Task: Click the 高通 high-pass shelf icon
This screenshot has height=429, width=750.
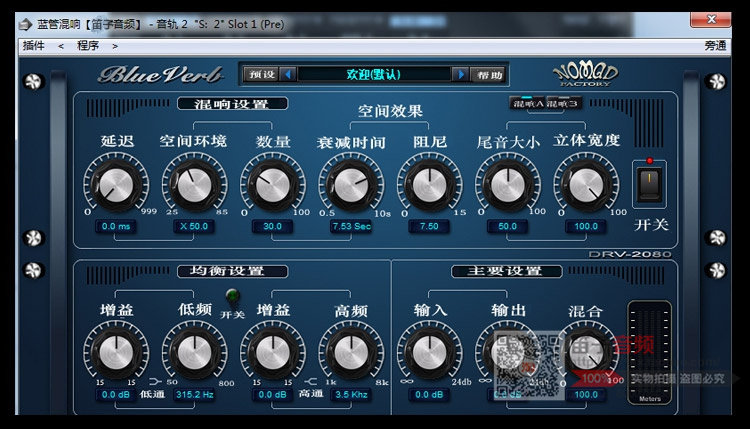Action: [x=311, y=382]
